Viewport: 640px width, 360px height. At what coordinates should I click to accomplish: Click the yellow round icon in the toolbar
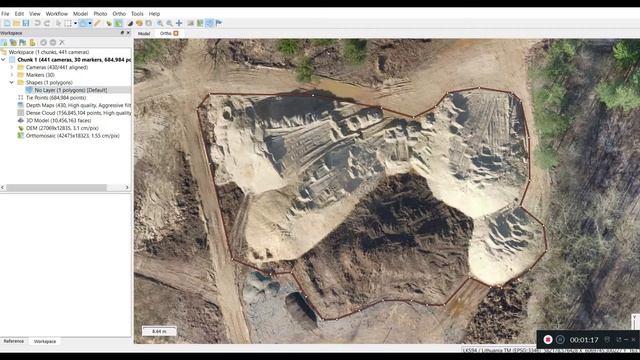139,23
